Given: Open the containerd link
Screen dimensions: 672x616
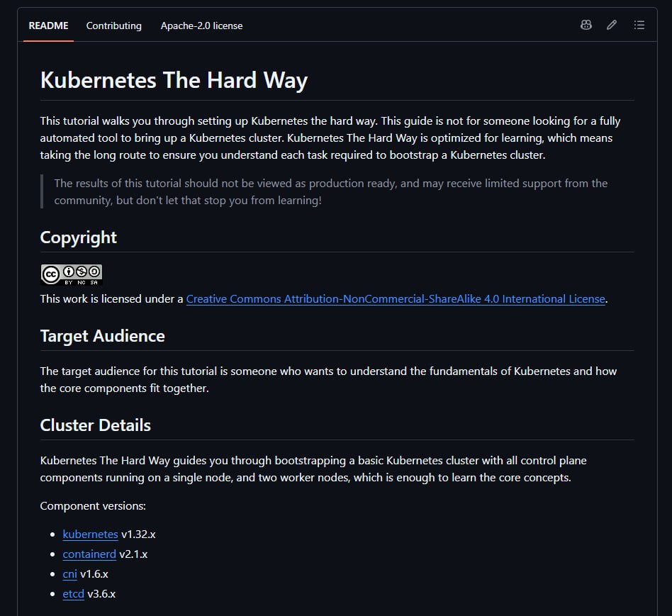Looking at the screenshot, I should [89, 554].
